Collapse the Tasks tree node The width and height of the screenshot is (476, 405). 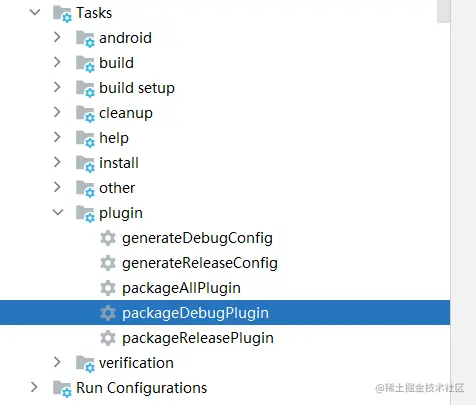pos(35,12)
